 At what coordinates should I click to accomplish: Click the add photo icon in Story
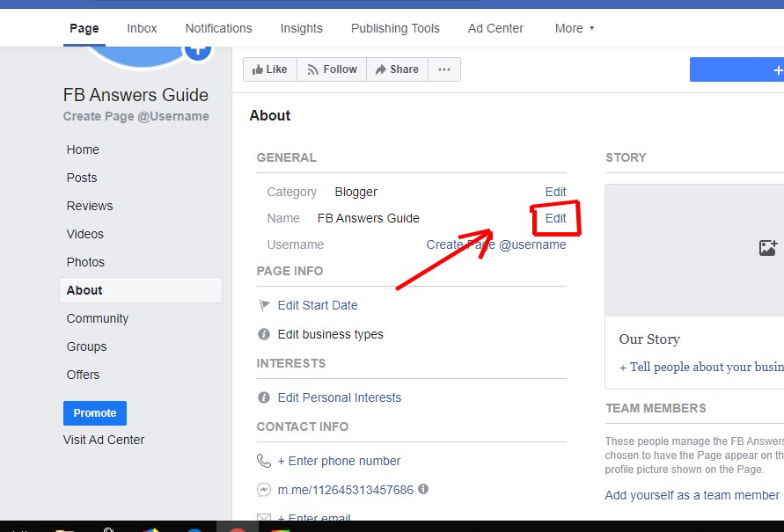[768, 247]
